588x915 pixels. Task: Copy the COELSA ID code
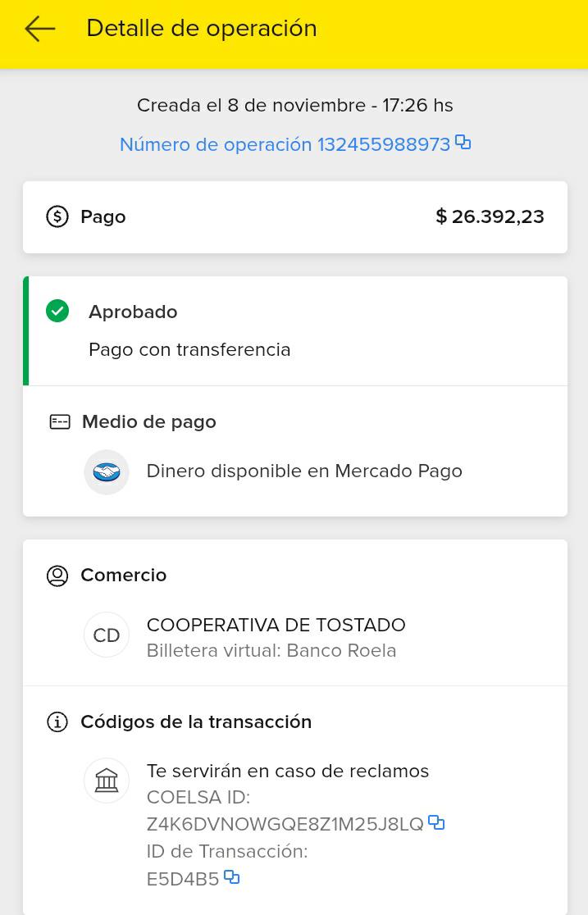click(436, 822)
